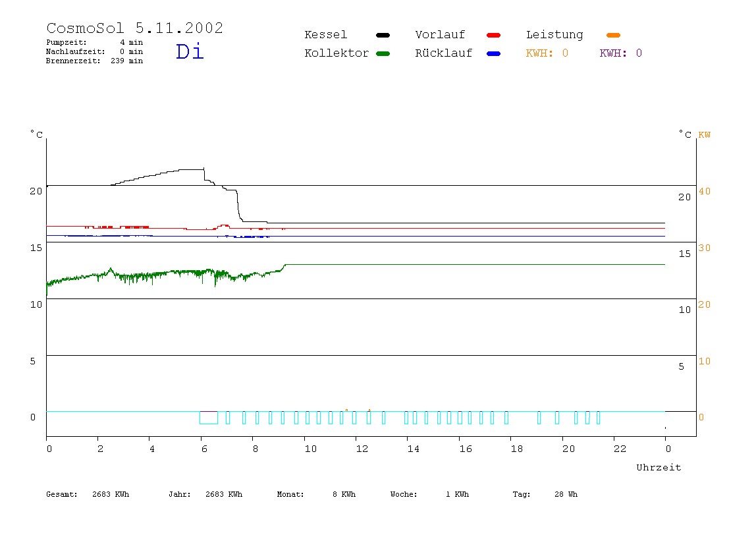Click the 'Kessel' legend label

coord(326,35)
